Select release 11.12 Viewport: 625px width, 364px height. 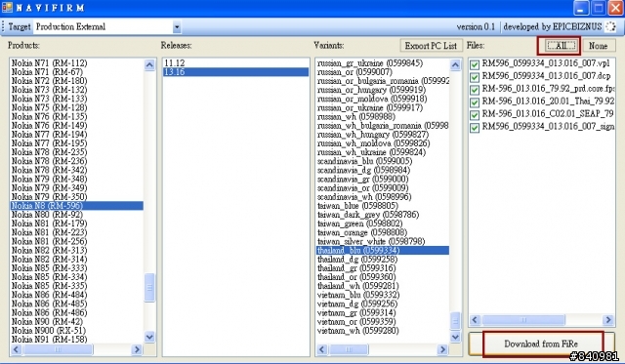(235, 62)
